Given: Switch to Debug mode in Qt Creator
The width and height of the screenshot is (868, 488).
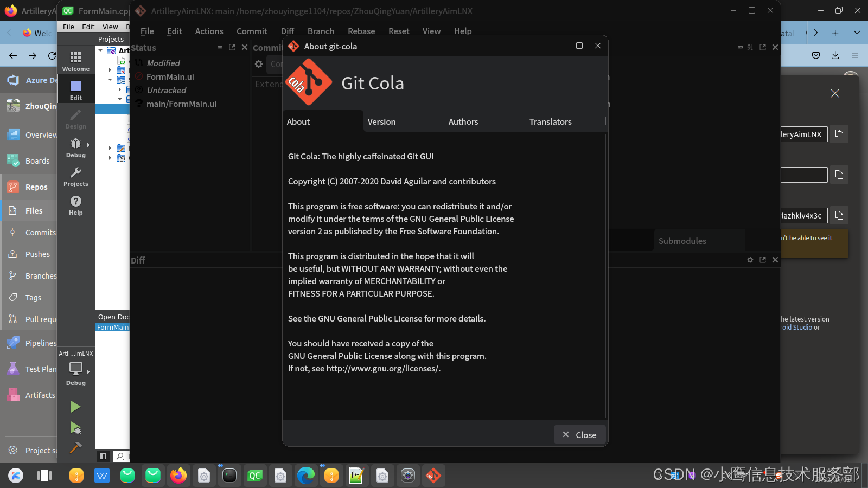Looking at the screenshot, I should point(75,145).
